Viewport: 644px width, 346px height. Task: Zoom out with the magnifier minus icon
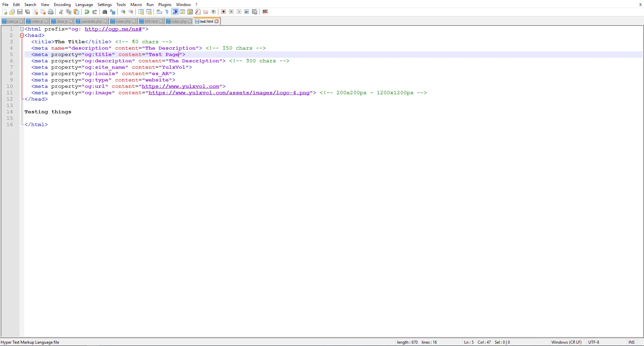(131, 12)
